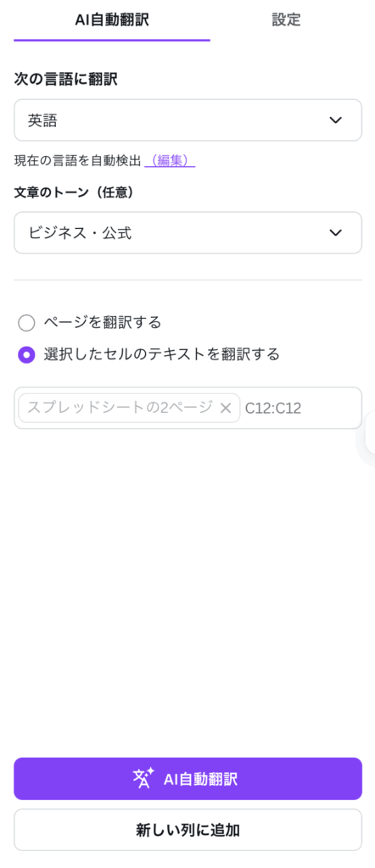Viewport: 375px width, 868px height.
Task: Click the translate sparkle icon on purple button
Action: coord(143,779)
